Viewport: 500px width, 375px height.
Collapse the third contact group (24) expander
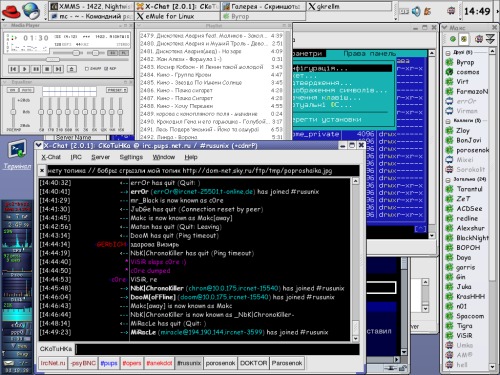tap(448, 180)
